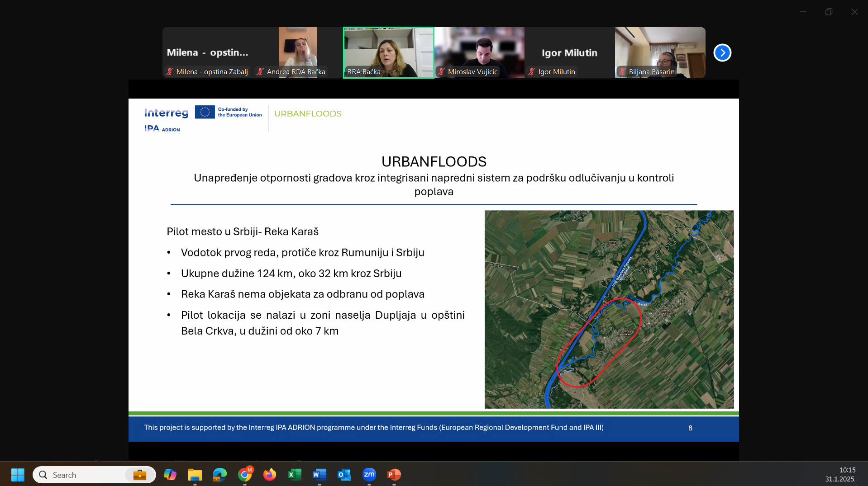Show next participants with the blue arrow
Image resolution: width=868 pixels, height=486 pixels.
(x=722, y=53)
